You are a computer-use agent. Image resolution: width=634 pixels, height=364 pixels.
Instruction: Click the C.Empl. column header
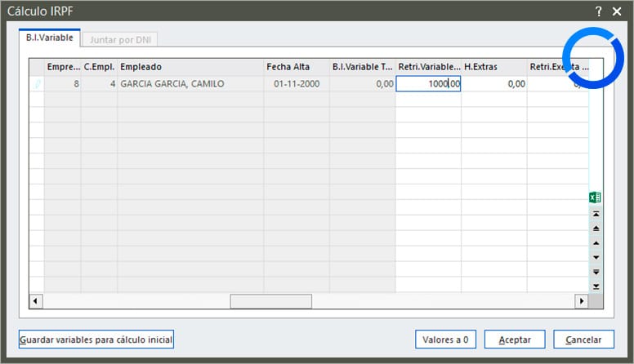coord(99,67)
